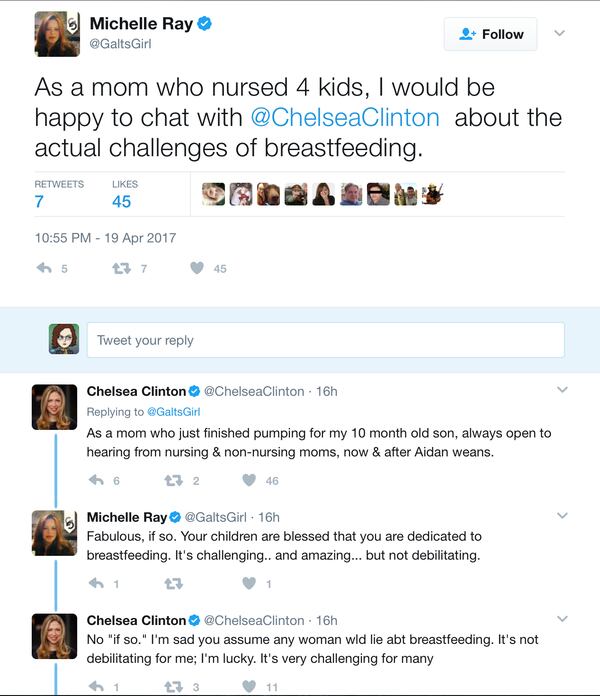Reply to Chelsea Clinton's pumping tweet
The width and height of the screenshot is (600, 696).
(97, 481)
